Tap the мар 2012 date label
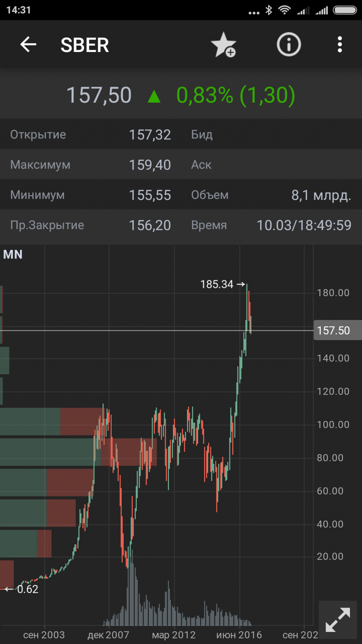The image size is (362, 644). click(x=174, y=635)
